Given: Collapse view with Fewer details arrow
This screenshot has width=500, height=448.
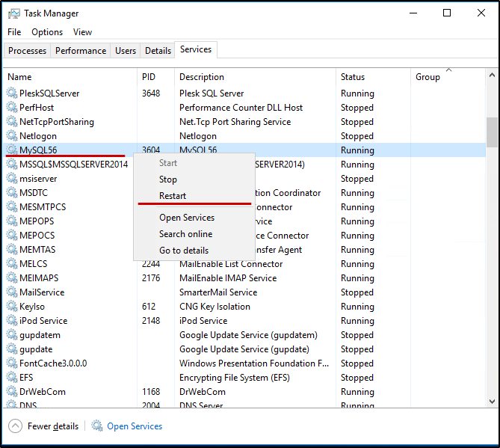Looking at the screenshot, I should (15, 426).
